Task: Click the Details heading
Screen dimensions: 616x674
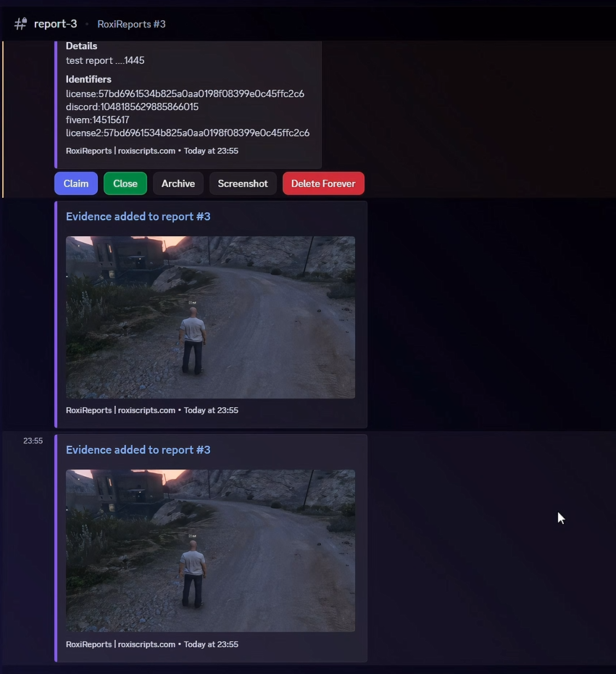Action: (81, 46)
